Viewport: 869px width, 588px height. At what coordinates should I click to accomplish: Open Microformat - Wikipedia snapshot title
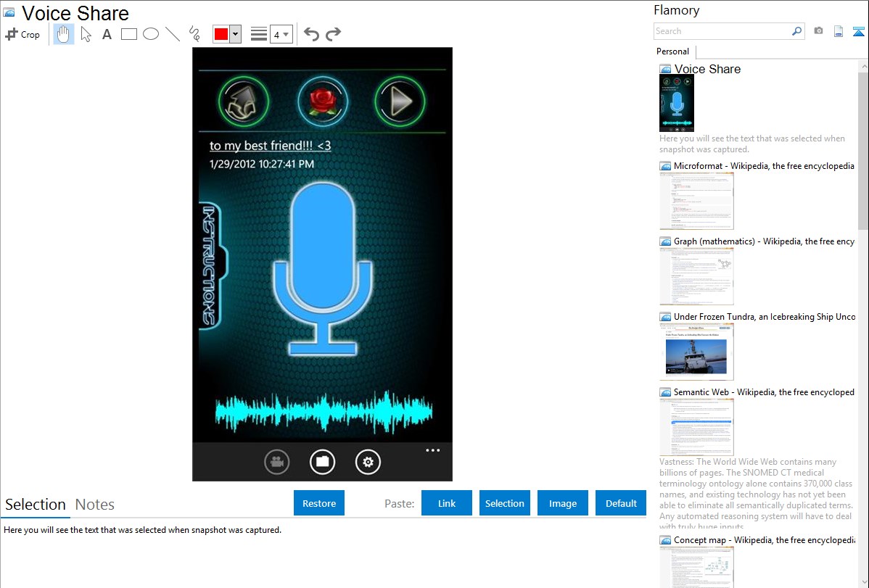[764, 166]
